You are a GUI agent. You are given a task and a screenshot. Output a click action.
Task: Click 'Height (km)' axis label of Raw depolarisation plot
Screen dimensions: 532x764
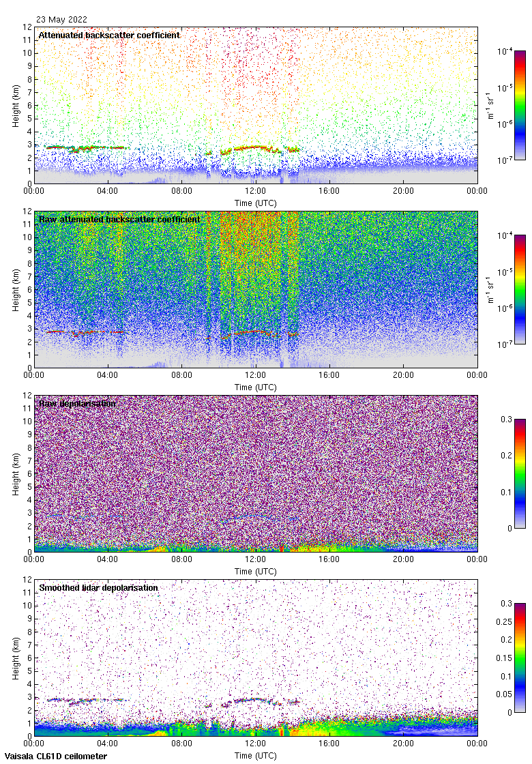(x=16, y=474)
